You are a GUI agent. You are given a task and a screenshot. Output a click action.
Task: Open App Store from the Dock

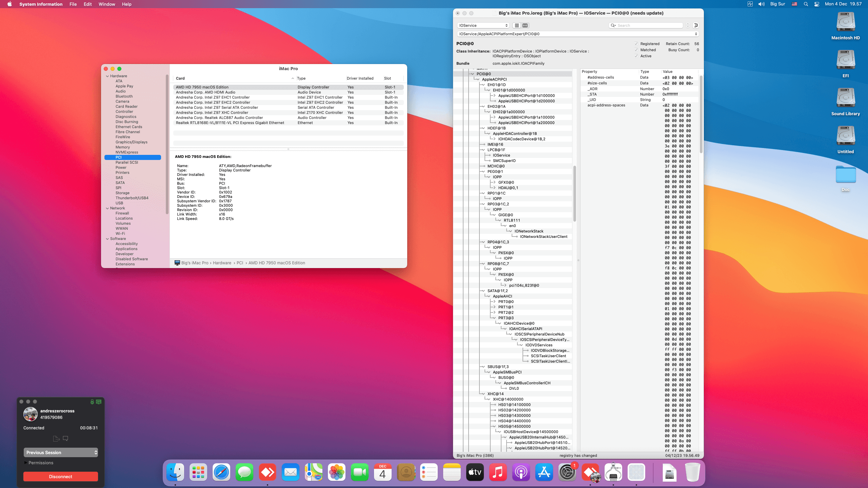click(544, 472)
